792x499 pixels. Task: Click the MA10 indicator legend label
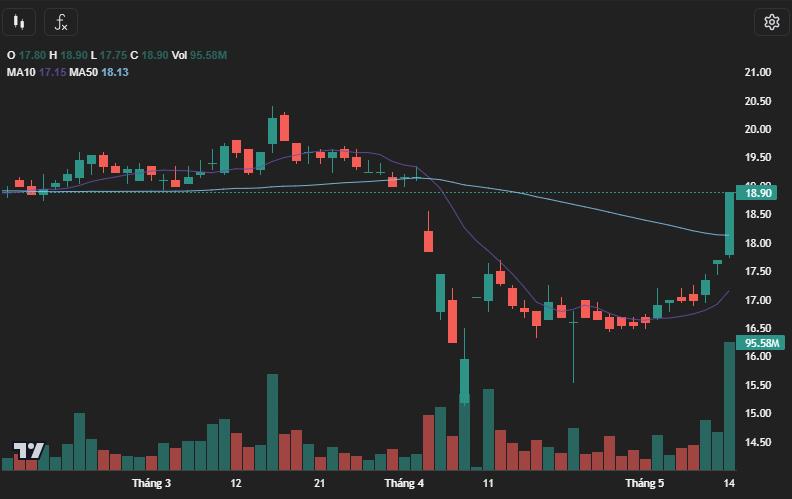21,72
